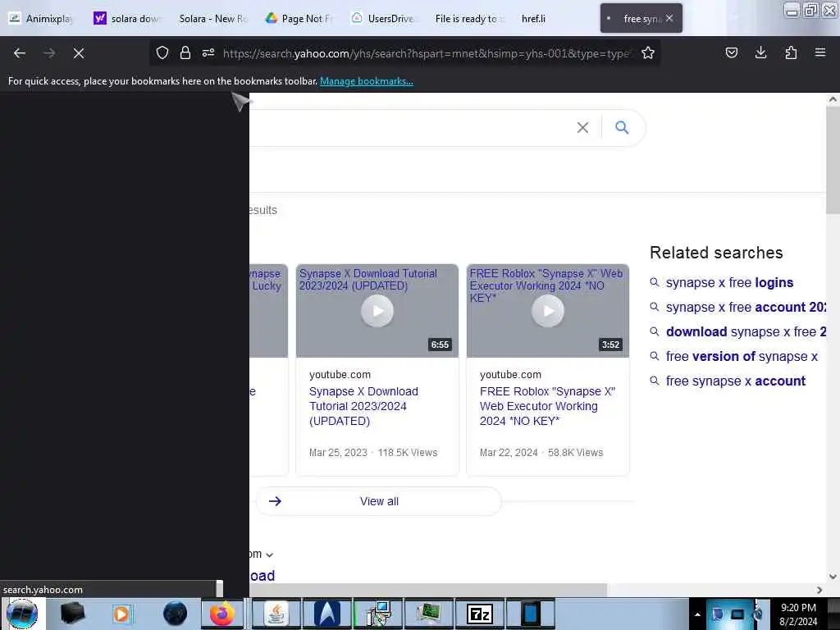Screen dimensions: 840x630
Task: Open related search 'download synapse x free'
Action: point(746,331)
